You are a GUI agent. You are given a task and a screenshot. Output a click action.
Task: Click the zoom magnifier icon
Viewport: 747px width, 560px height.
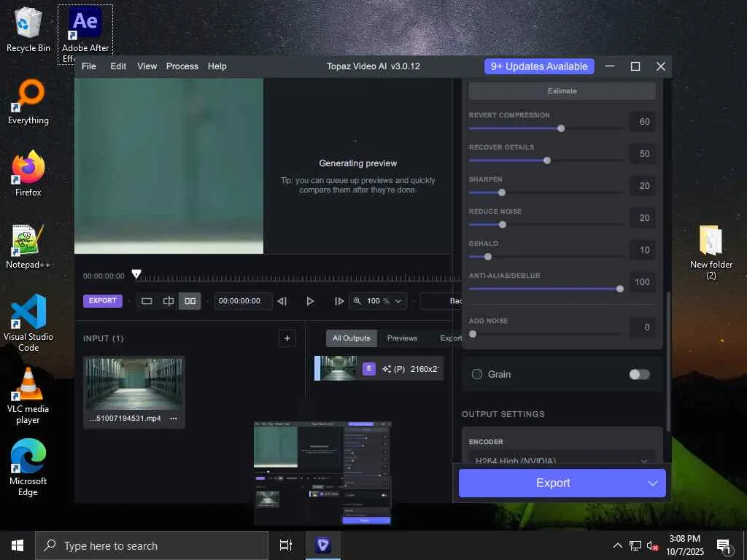[357, 301]
